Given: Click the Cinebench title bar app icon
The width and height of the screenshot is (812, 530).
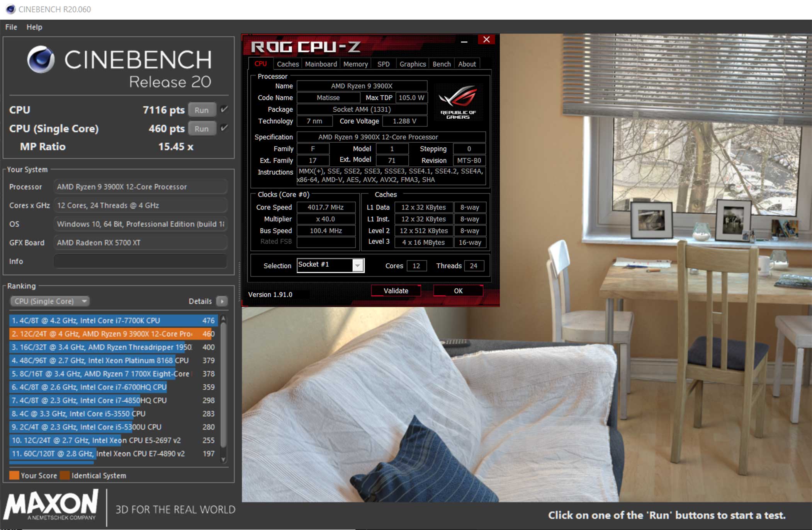Looking at the screenshot, I should (10, 9).
